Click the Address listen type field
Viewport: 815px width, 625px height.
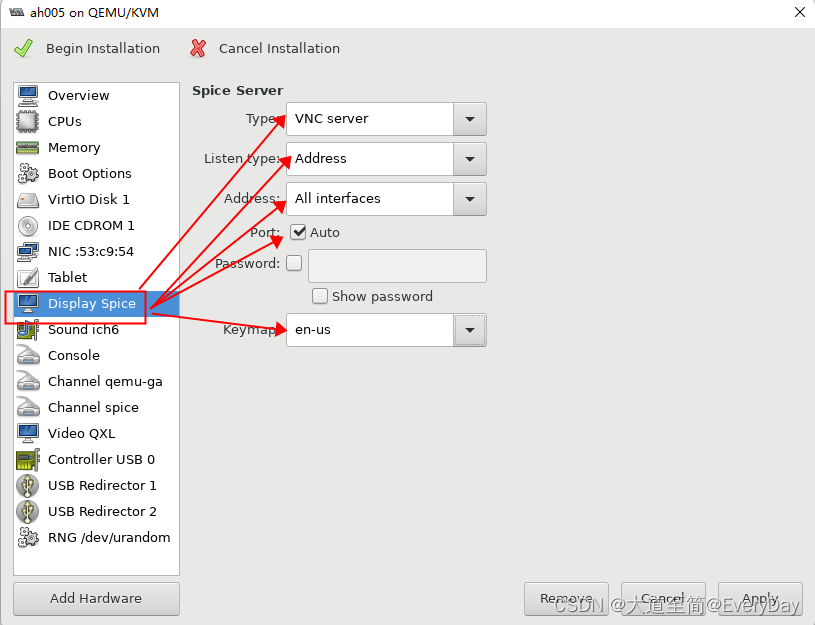(370, 159)
